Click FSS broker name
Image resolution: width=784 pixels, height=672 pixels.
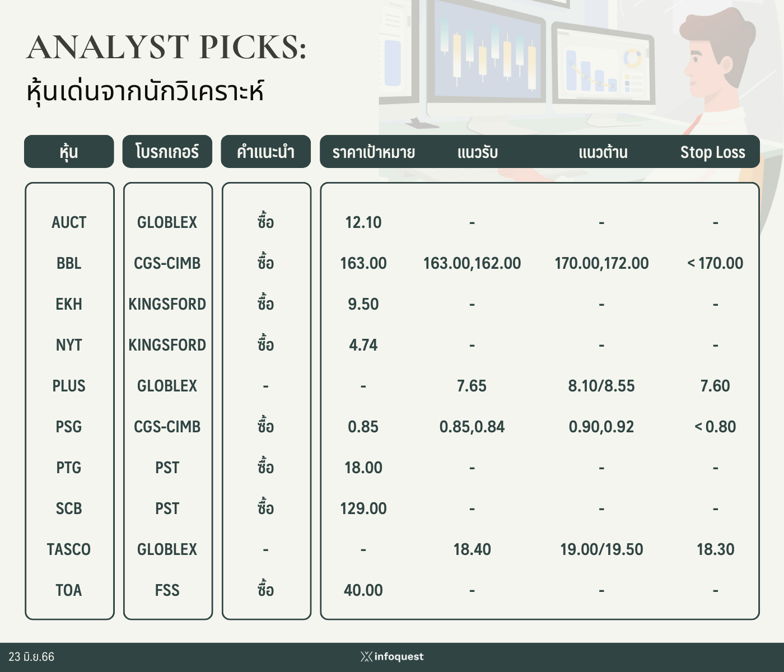tap(167, 590)
